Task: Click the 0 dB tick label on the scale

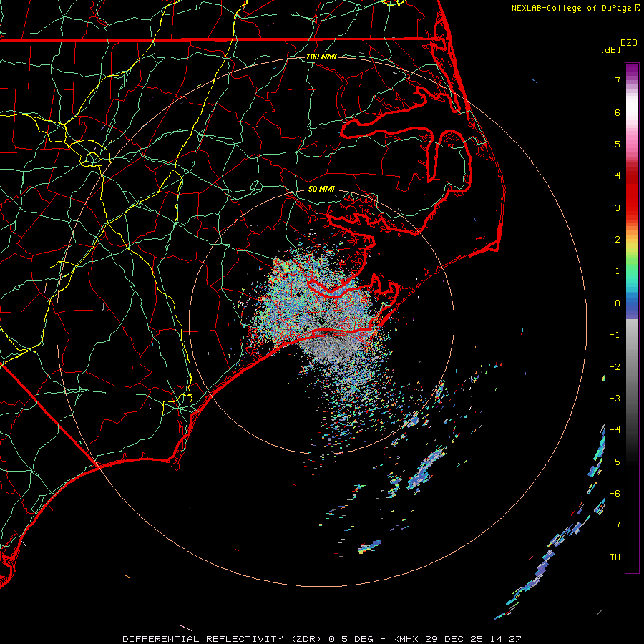Action: (618, 303)
